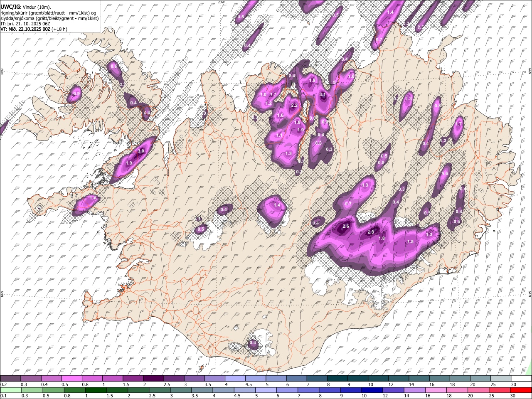Viewport: 532px width, 399px height.
Task: Click the 'IT: þri. 21. 10. 2025 06Z' line
Action: [x=25, y=24]
